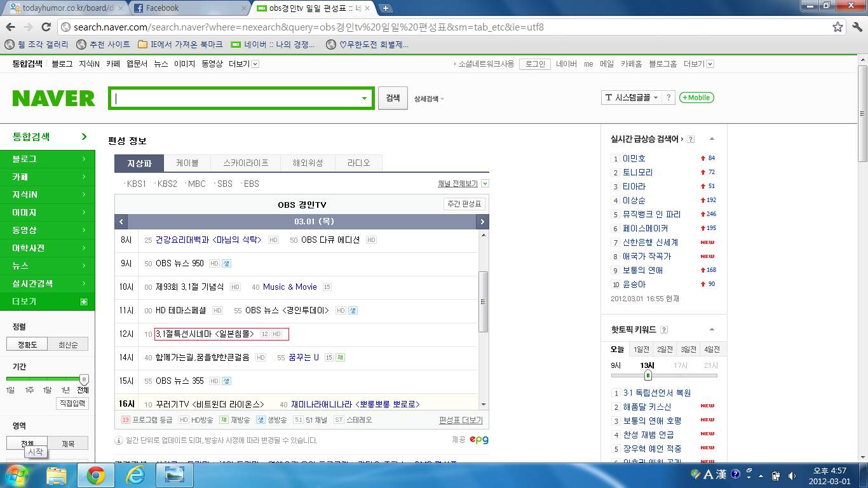Click into the Naver search input field
868x488 pixels.
235,98
